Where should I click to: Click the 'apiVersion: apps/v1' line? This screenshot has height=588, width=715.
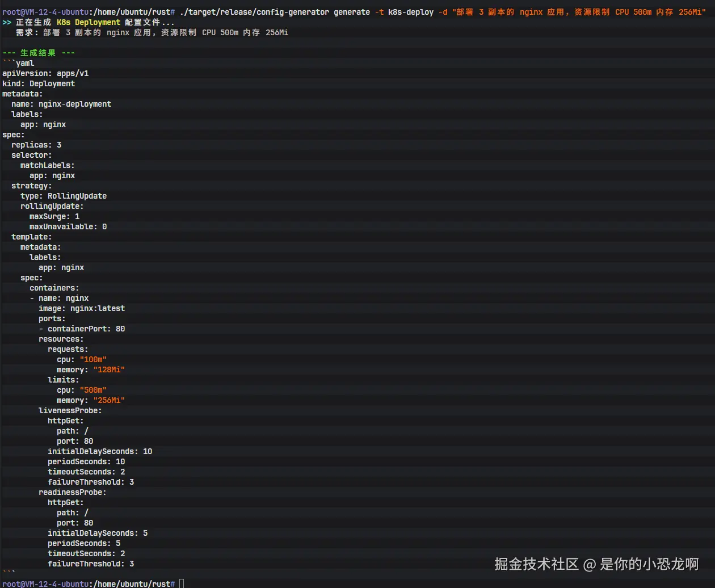(x=45, y=73)
